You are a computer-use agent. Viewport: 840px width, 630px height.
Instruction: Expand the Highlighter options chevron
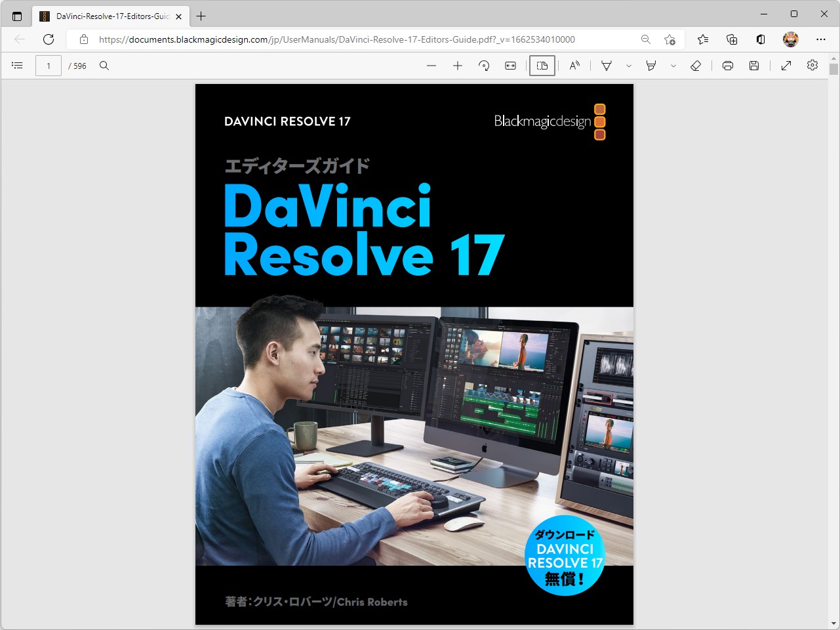(x=673, y=65)
